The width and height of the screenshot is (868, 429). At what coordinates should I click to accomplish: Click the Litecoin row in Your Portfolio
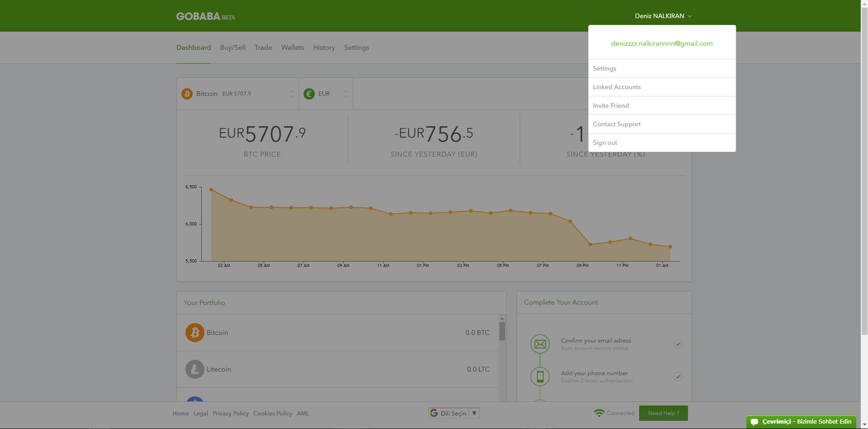[x=337, y=369]
